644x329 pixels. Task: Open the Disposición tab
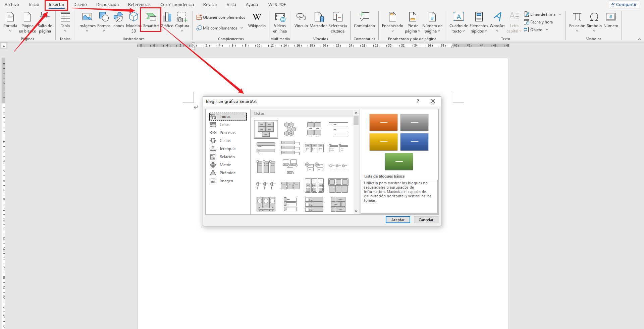tap(107, 5)
